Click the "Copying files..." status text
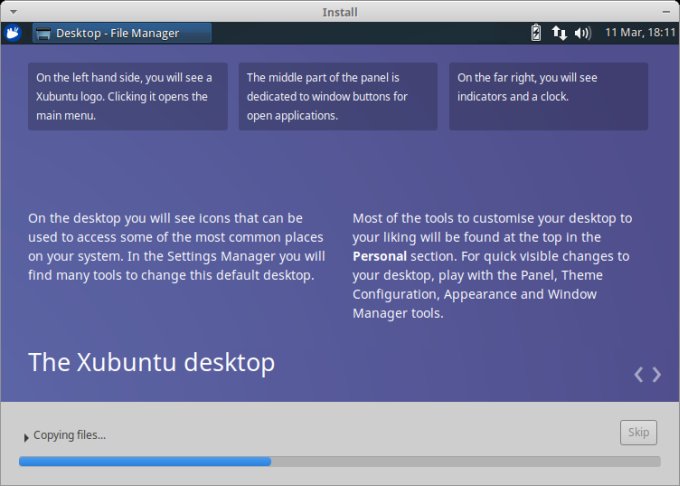 [x=69, y=435]
